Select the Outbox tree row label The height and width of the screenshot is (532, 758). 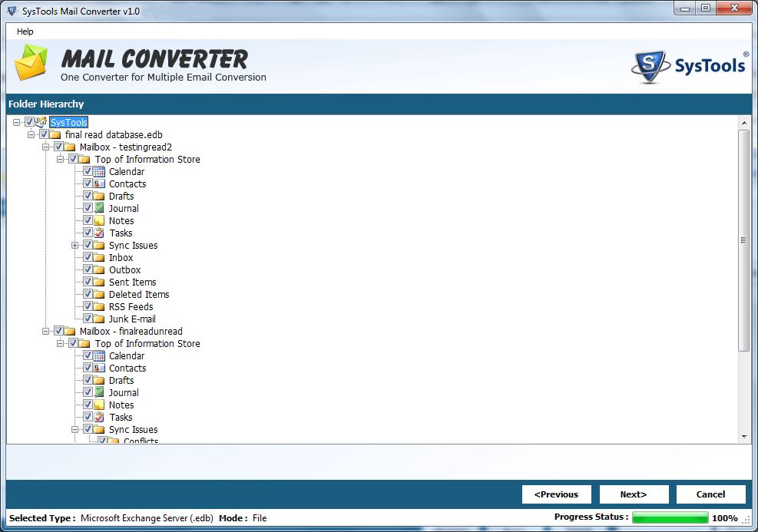coord(124,270)
